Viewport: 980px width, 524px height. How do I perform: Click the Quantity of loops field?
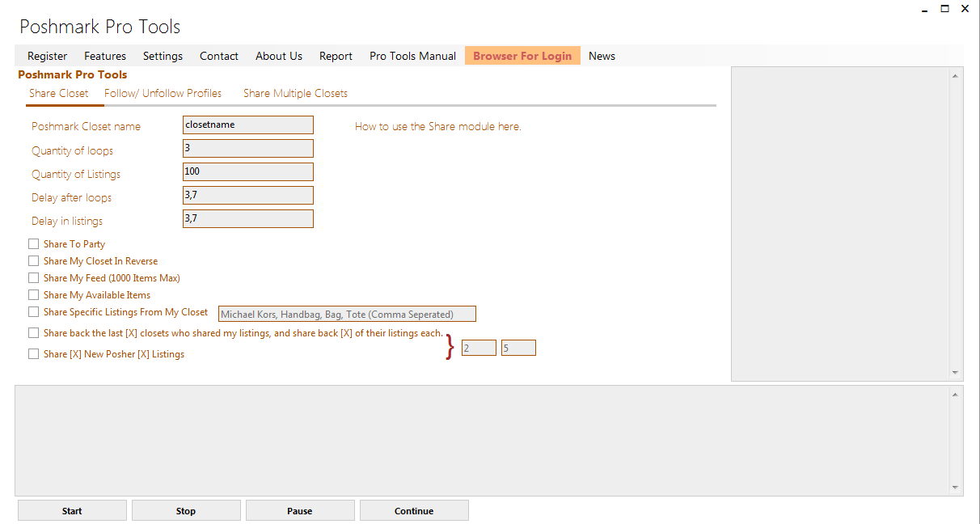click(x=248, y=148)
